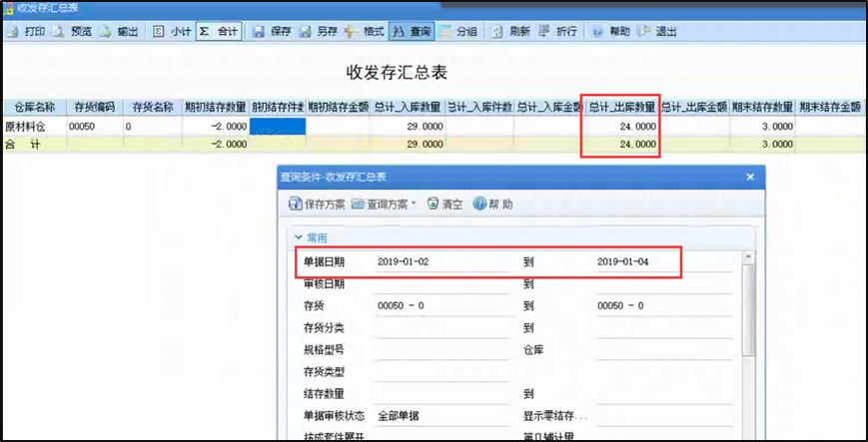Click the 结存数量 from field

coord(441,394)
